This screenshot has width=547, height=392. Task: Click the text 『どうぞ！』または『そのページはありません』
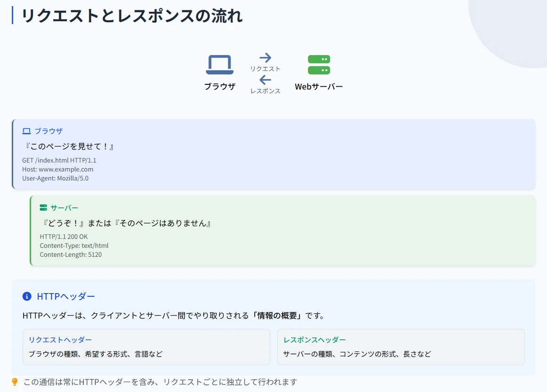coord(126,223)
